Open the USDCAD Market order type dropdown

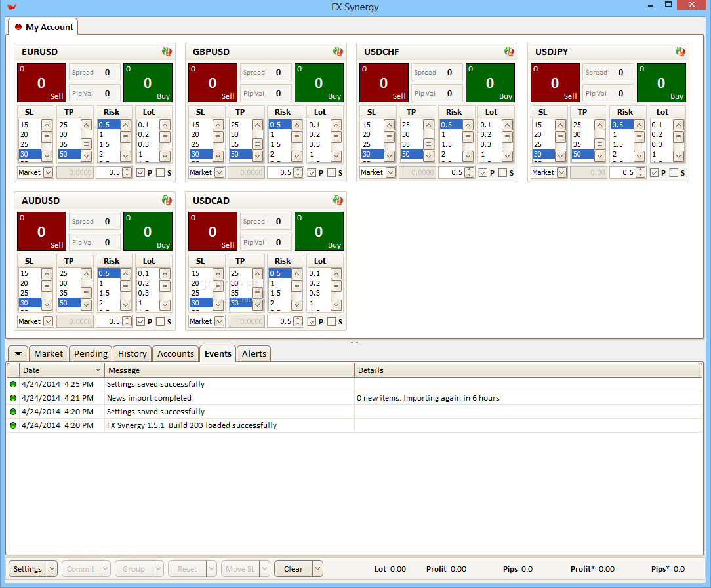point(219,321)
